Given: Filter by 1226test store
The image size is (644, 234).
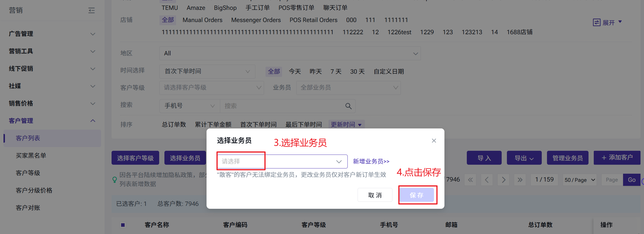Looking at the screenshot, I should (399, 32).
